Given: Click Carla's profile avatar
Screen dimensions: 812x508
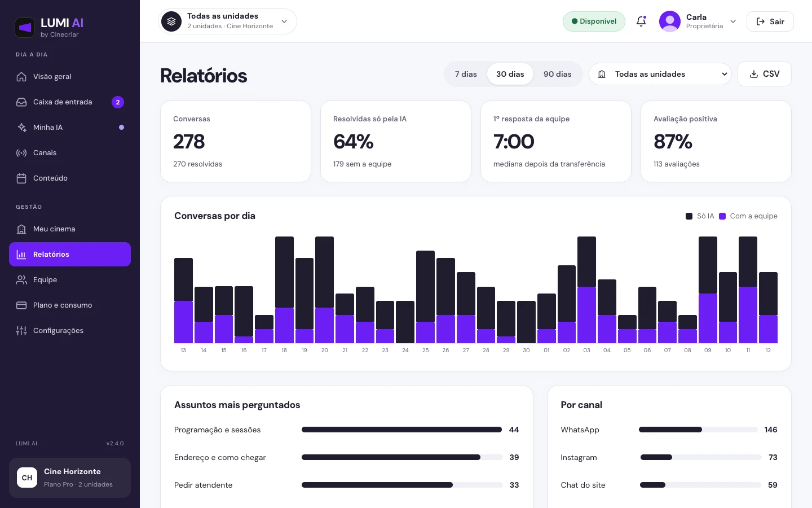Looking at the screenshot, I should point(669,21).
